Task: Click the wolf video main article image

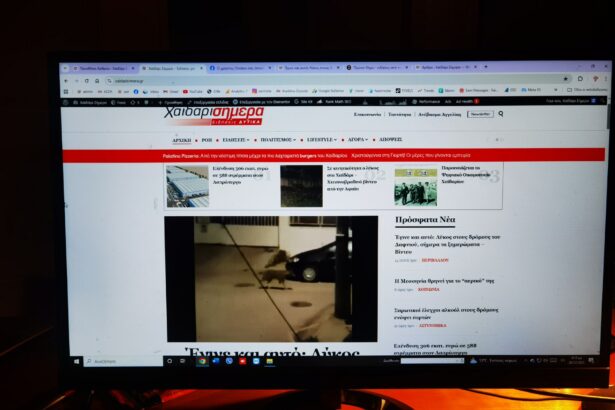Action: point(271,279)
